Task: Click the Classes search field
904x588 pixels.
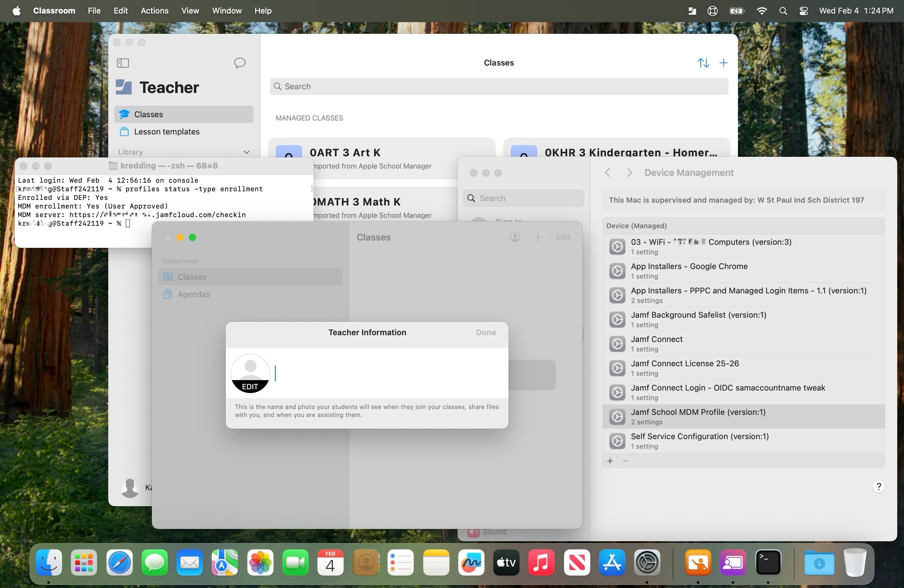Action: [x=498, y=86]
